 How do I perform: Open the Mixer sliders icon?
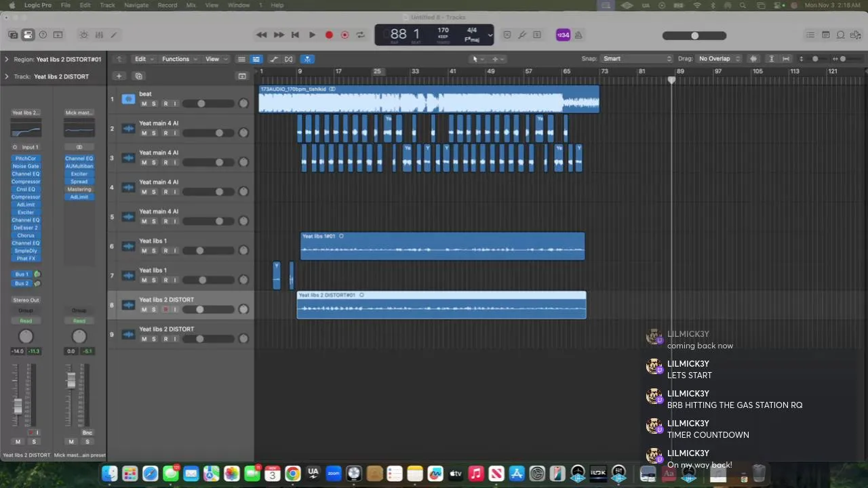pos(99,35)
